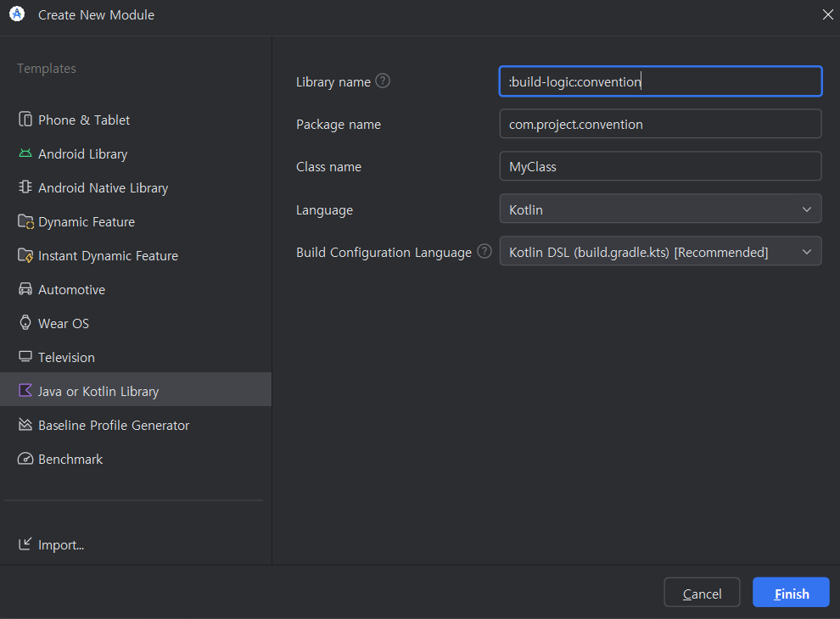Click the Build Configuration Language label
Image resolution: width=840 pixels, height=619 pixels.
click(x=384, y=252)
